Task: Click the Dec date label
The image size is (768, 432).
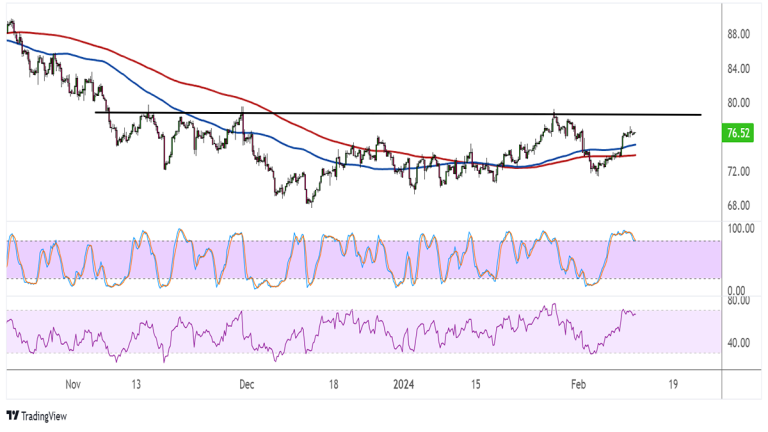Action: click(x=246, y=384)
